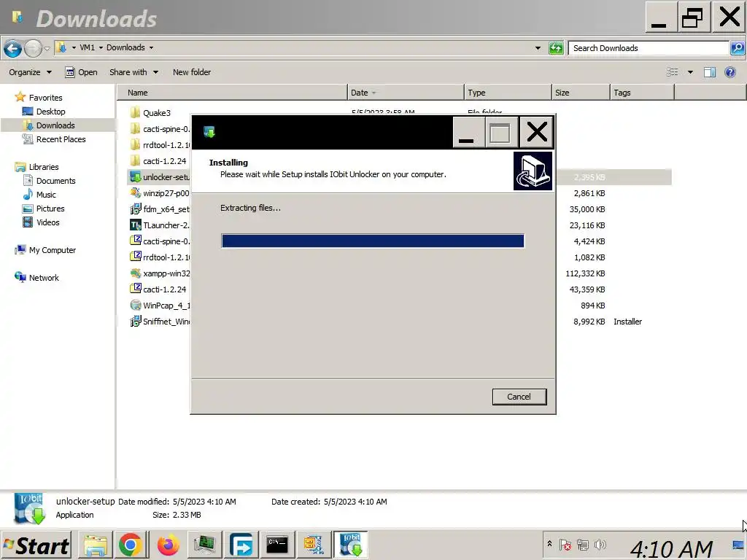Viewport: 747px width, 560px height.
Task: Click the Show desktop icon
Action: [738, 545]
